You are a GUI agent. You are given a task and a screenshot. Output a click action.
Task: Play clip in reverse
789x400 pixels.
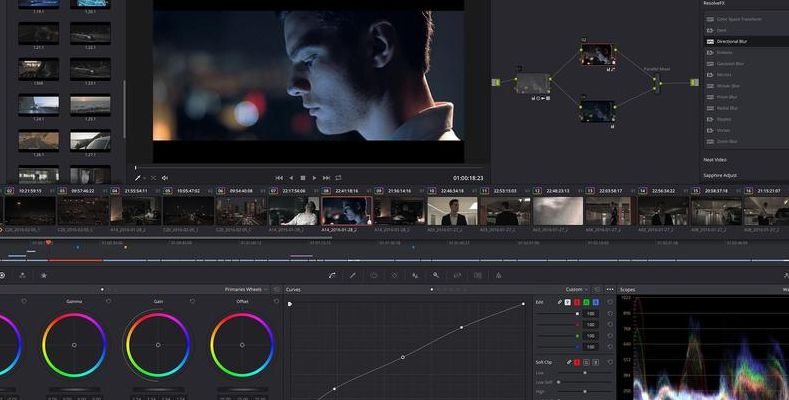tap(291, 178)
